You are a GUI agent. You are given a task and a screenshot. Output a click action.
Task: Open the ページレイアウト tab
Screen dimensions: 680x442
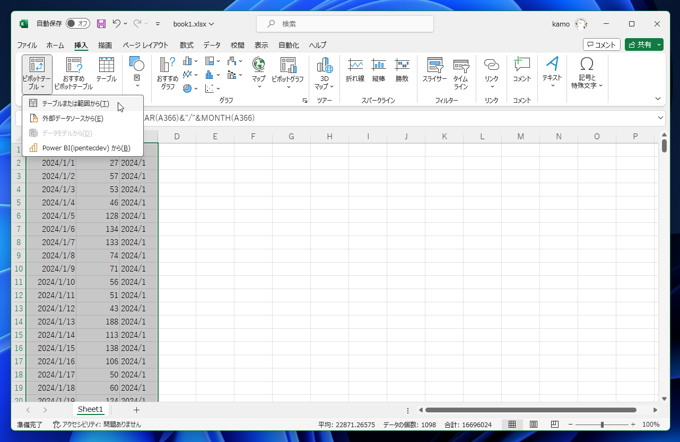(x=145, y=45)
